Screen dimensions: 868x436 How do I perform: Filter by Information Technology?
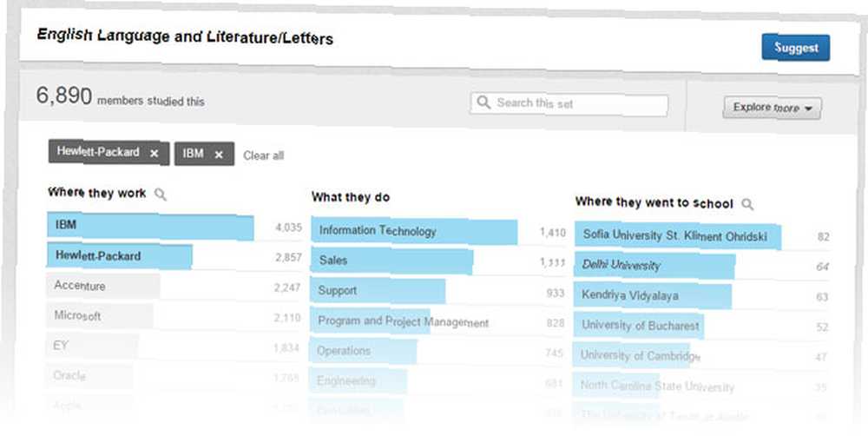tap(437, 232)
